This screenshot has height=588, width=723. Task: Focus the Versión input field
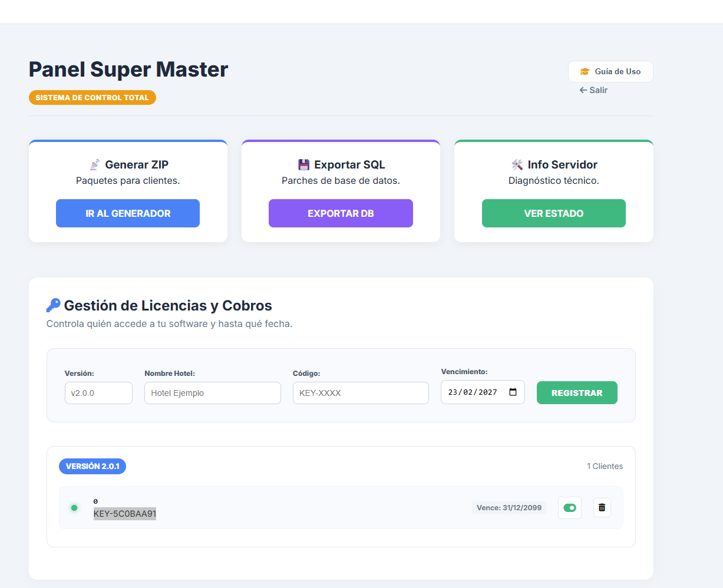98,393
